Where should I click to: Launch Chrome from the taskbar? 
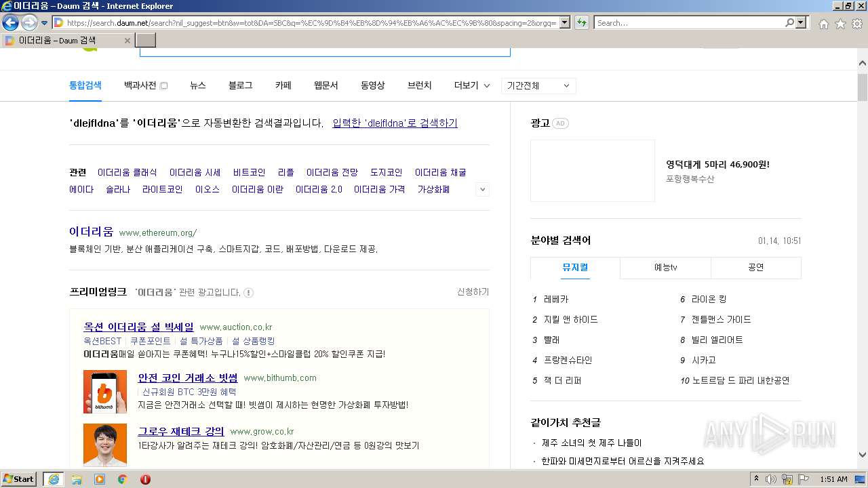tap(123, 479)
